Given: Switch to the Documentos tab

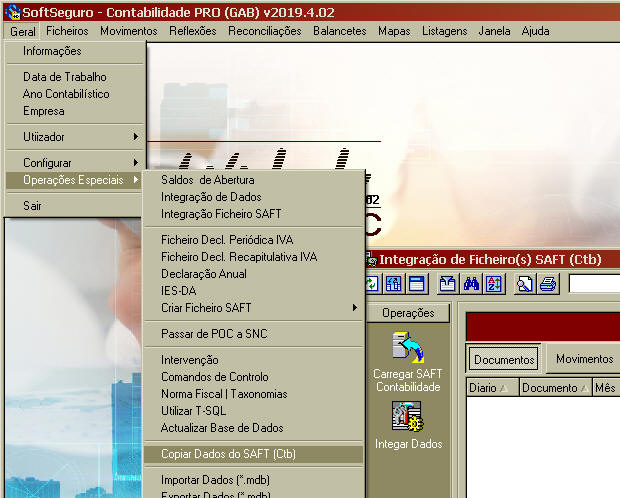Looking at the screenshot, I should [504, 359].
